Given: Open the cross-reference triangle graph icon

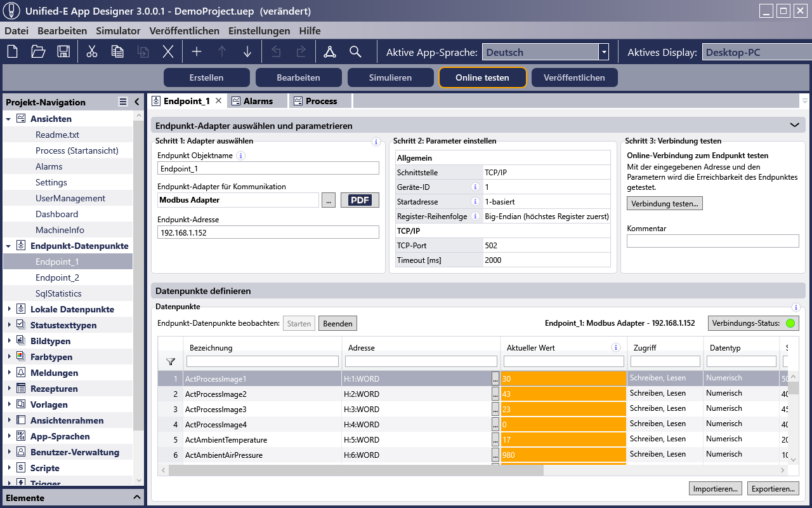Looking at the screenshot, I should point(330,52).
